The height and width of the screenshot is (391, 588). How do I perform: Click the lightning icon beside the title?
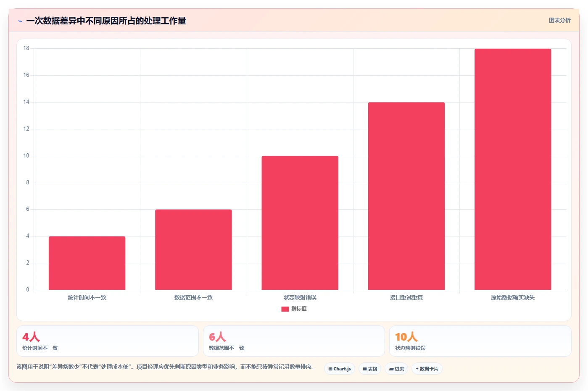20,21
